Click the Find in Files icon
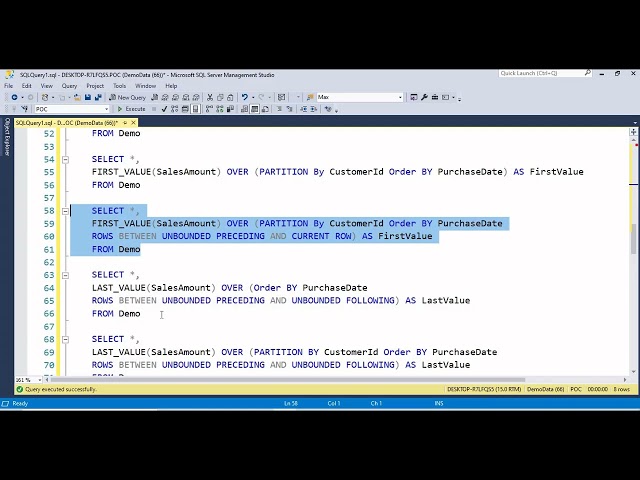 click(310, 97)
